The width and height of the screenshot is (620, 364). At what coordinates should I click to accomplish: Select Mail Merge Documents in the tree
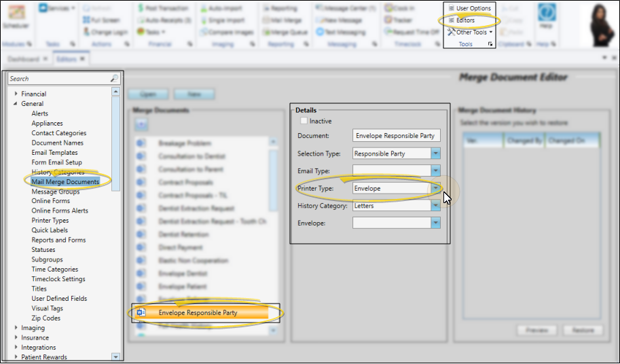pos(65,181)
